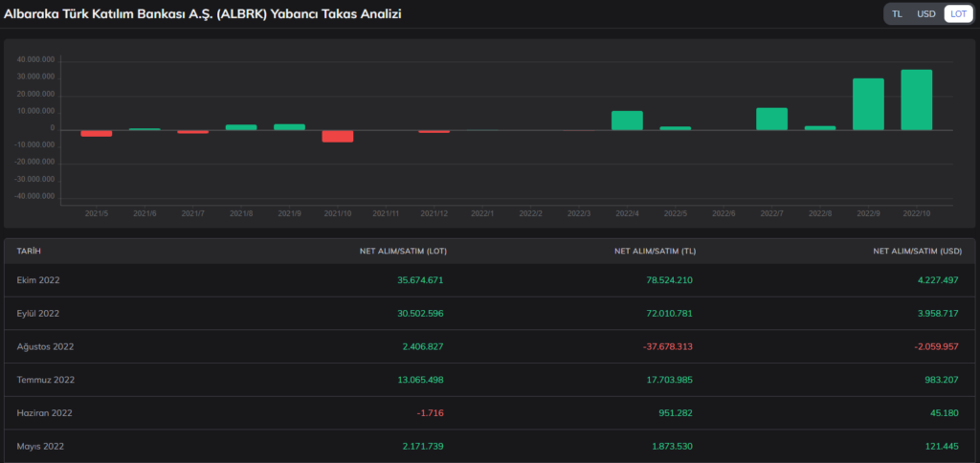Click the green bar for 2022/10

click(x=916, y=100)
